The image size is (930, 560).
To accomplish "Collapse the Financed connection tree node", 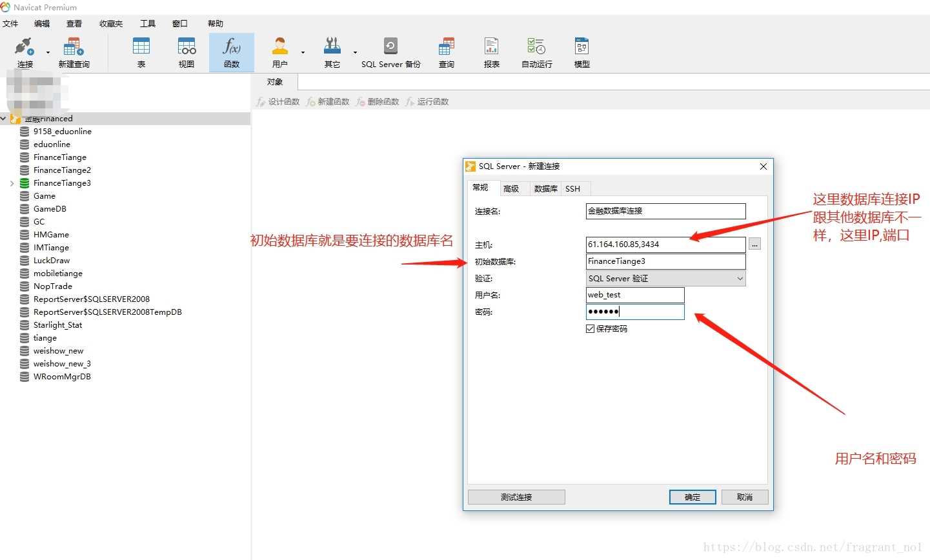I will click(x=4, y=119).
